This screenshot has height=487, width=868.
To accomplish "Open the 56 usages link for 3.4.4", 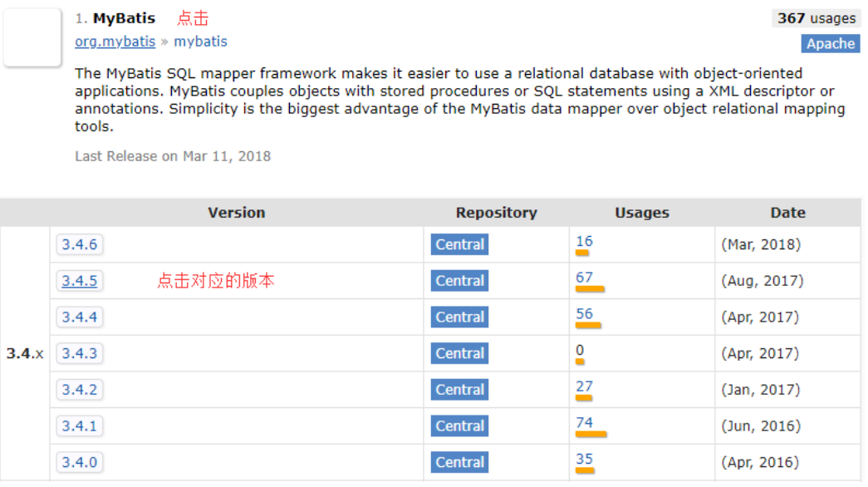I will click(x=584, y=313).
